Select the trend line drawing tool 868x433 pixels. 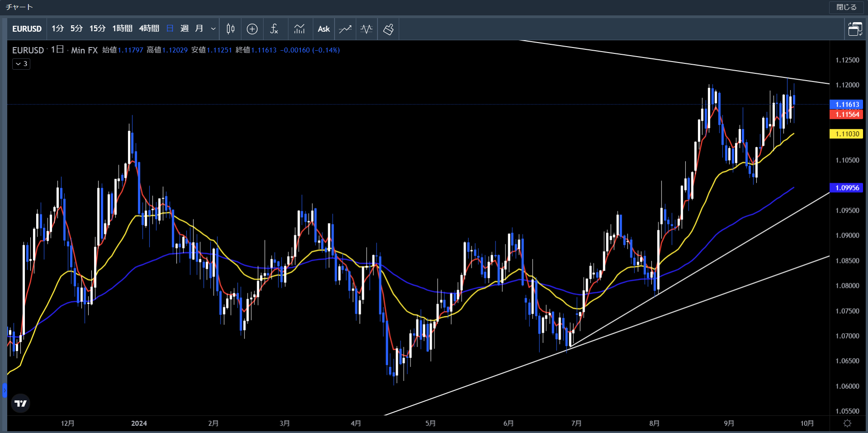click(345, 29)
